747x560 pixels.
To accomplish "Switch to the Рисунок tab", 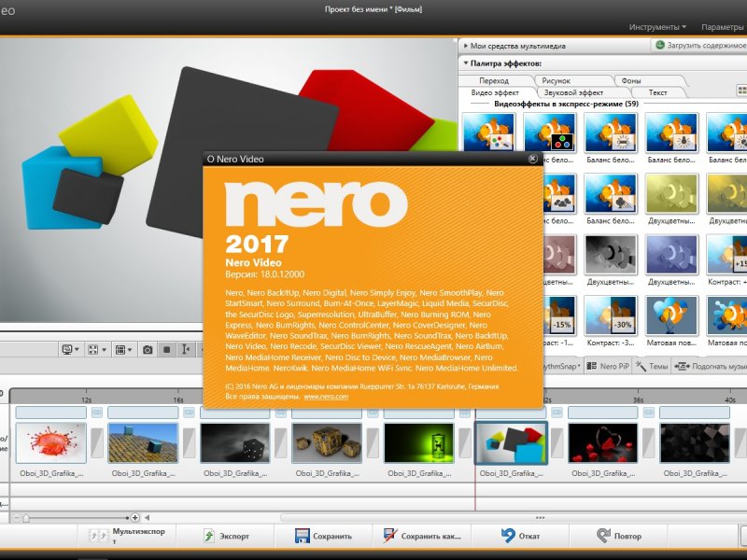I will [557, 80].
